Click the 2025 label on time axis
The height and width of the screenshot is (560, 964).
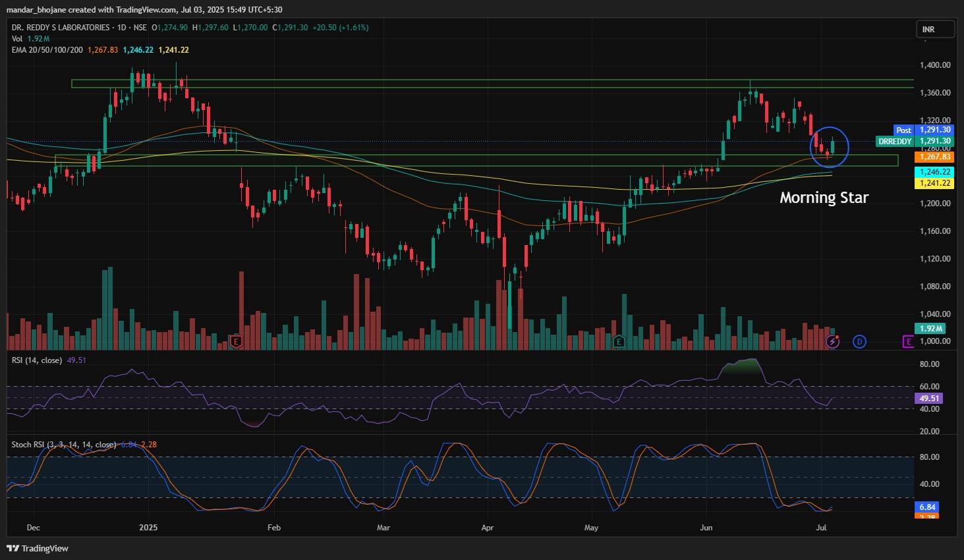tap(149, 528)
